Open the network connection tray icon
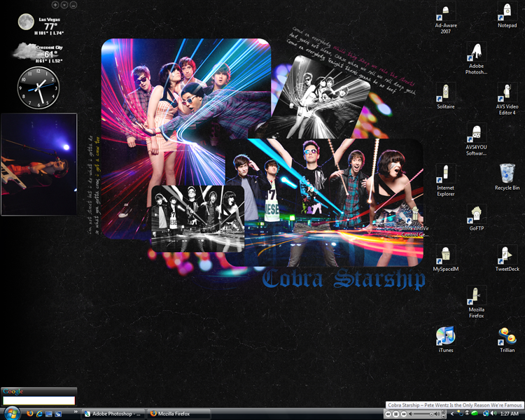This screenshot has width=525, height=420. [486, 414]
